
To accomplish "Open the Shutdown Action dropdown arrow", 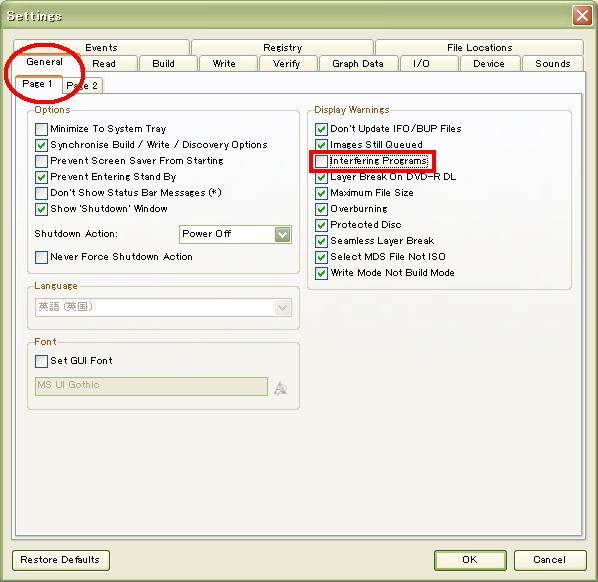I will pyautogui.click(x=283, y=234).
